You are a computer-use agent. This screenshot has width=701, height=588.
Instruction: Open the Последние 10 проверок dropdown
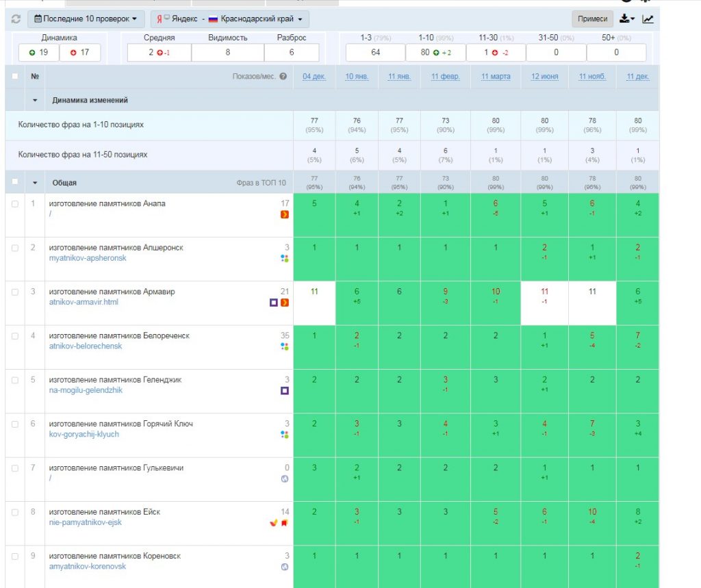coord(86,18)
